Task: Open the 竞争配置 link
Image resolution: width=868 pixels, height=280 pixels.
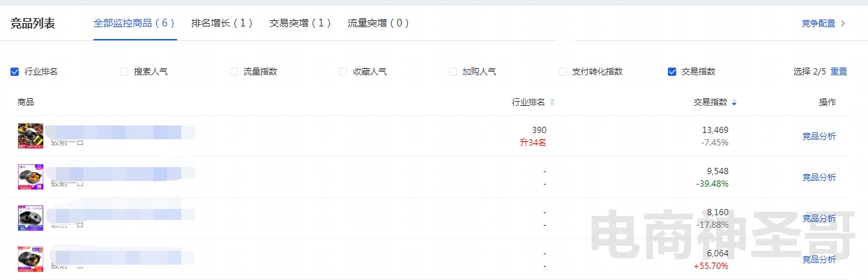Action: (823, 23)
